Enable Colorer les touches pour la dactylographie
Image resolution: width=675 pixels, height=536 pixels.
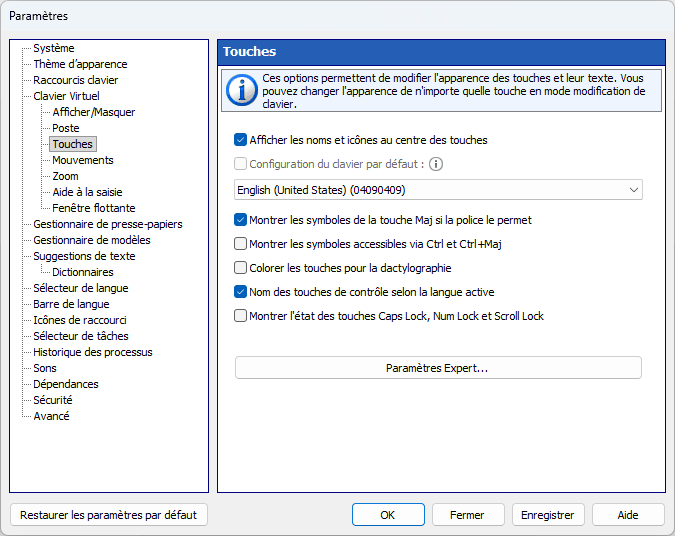pyautogui.click(x=240, y=268)
